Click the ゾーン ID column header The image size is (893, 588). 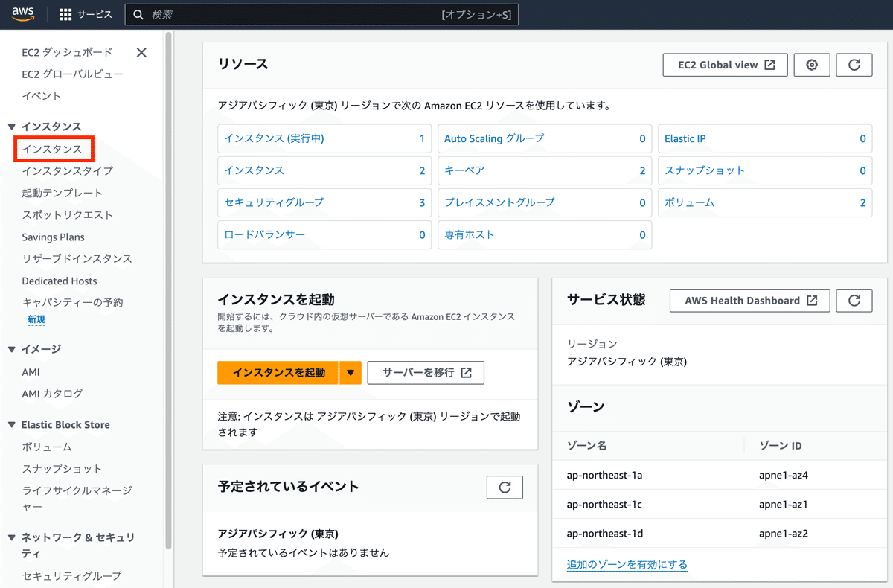[781, 446]
